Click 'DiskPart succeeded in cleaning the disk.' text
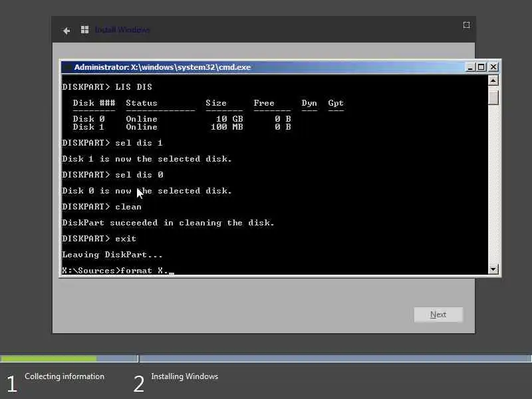The height and width of the screenshot is (399, 532). point(168,223)
